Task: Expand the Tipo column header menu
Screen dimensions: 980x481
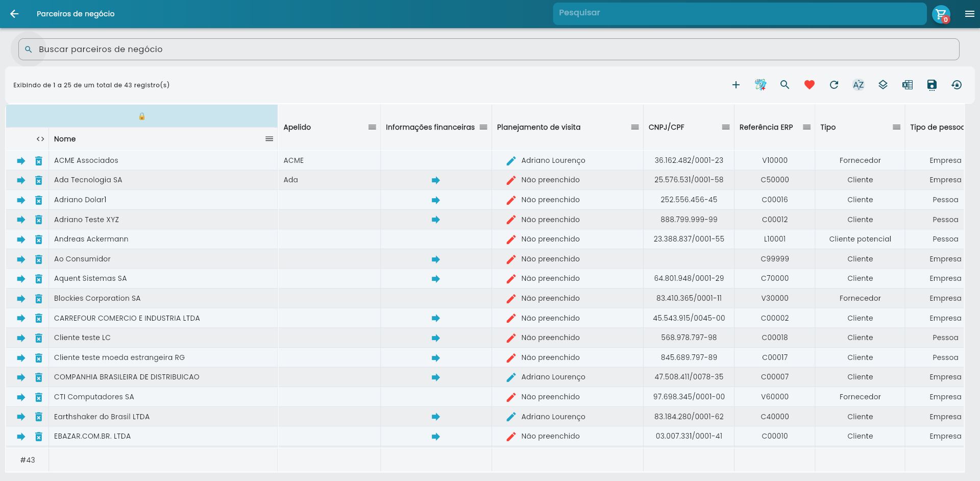Action: tap(896, 127)
